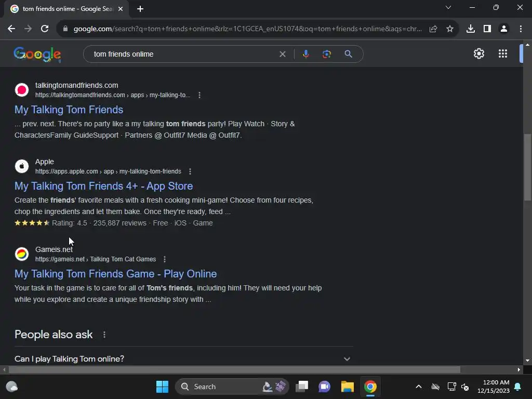Open the tab search dropdown
532x399 pixels.
pos(448,7)
